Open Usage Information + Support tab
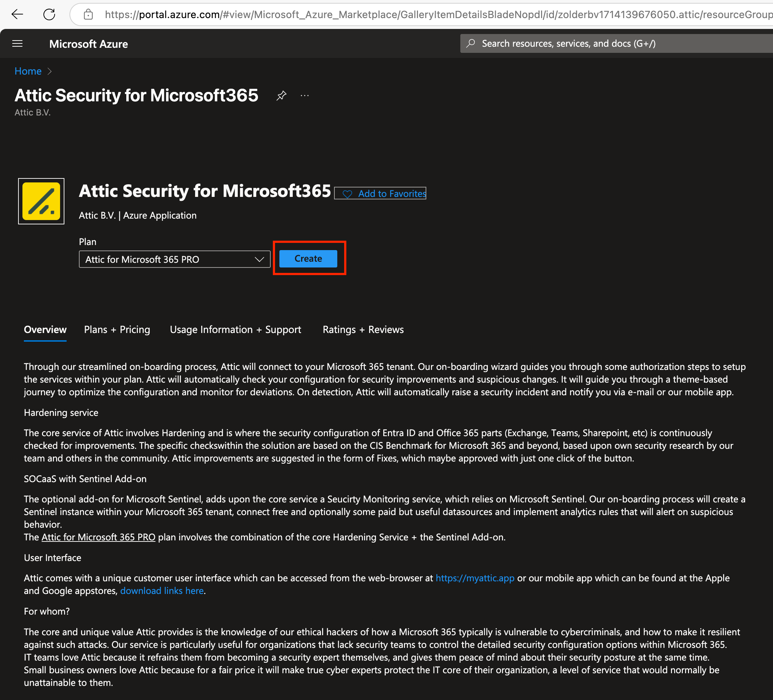Viewport: 773px width, 700px height. [x=236, y=329]
